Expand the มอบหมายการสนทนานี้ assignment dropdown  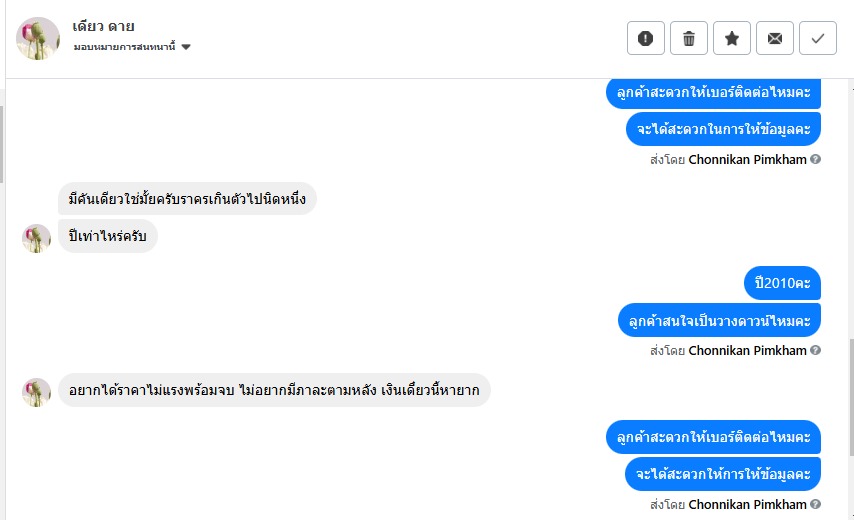click(x=132, y=47)
